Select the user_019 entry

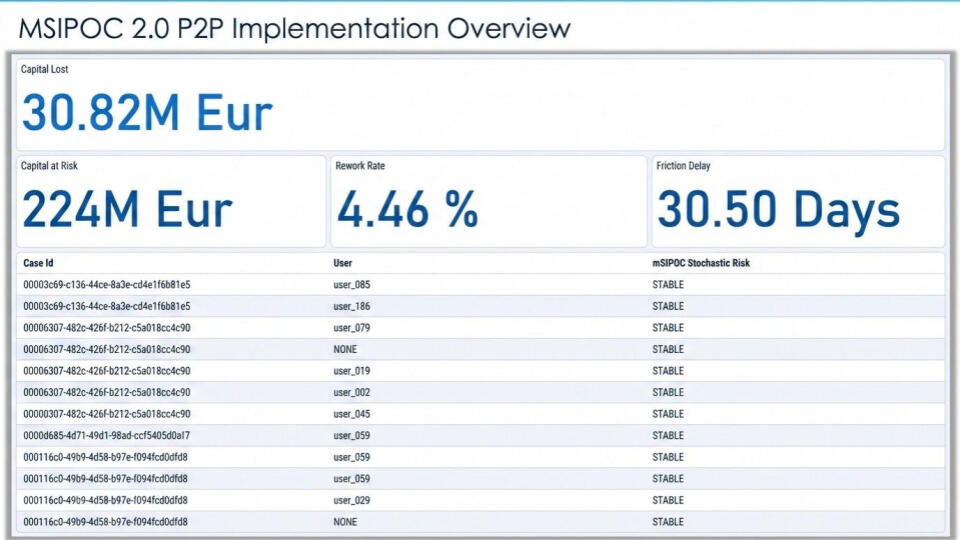pyautogui.click(x=352, y=371)
